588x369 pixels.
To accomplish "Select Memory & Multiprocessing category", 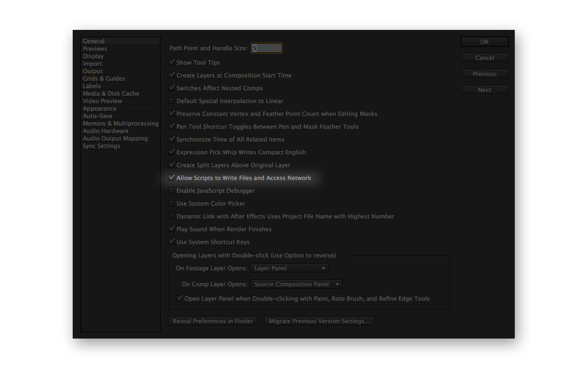I will tap(120, 123).
